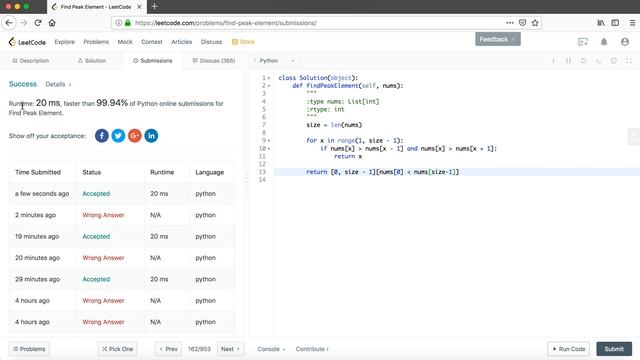Reset code to default with revert icon

(583, 60)
